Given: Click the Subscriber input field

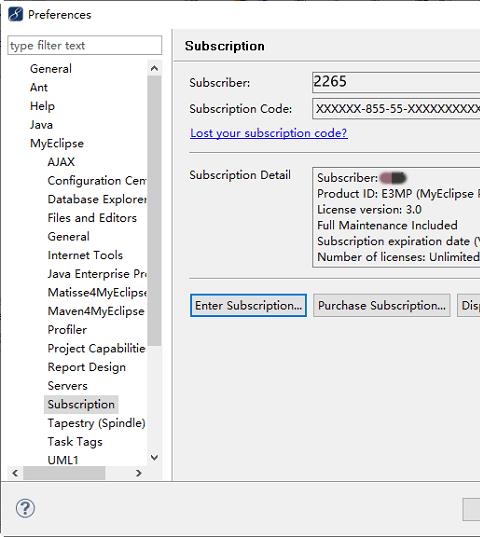Looking at the screenshot, I should click(x=396, y=82).
